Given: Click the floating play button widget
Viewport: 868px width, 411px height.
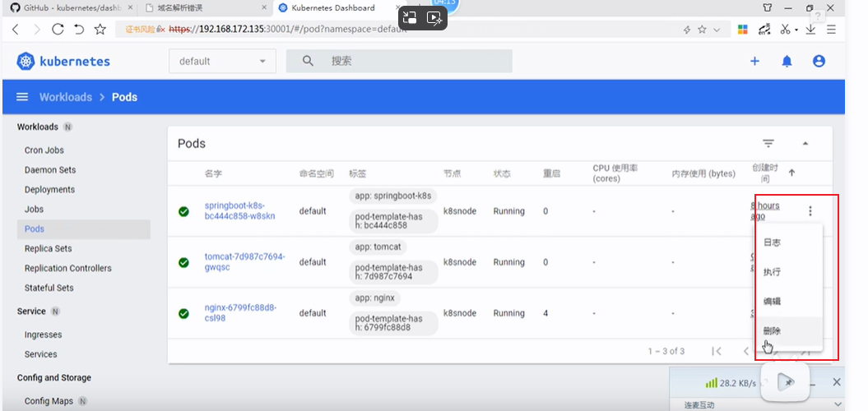Looking at the screenshot, I should (785, 381).
